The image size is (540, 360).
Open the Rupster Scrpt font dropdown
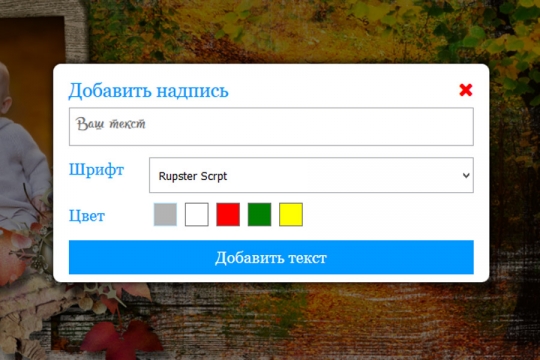[x=311, y=175]
